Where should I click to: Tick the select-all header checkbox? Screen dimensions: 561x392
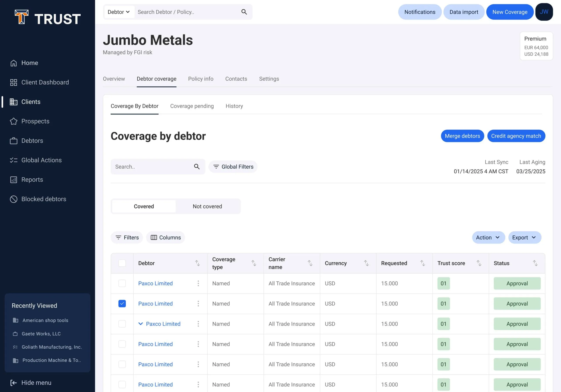[122, 263]
